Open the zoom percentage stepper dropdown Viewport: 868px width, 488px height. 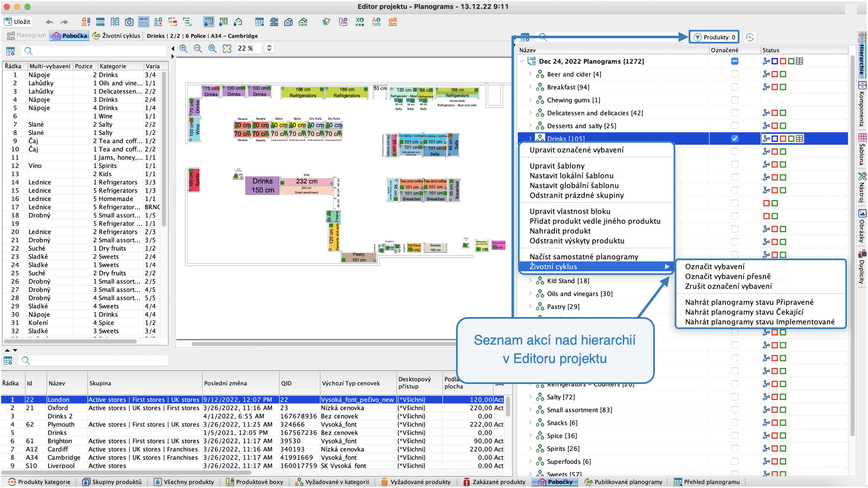tap(269, 48)
